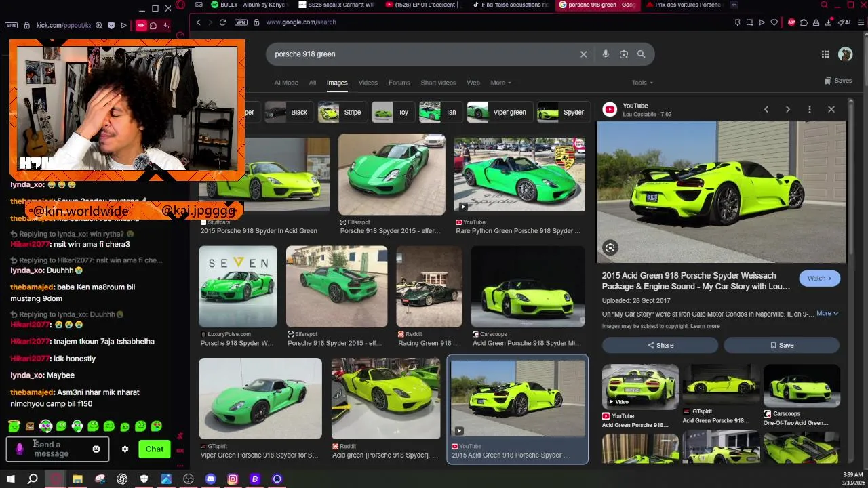This screenshot has height=488, width=868.
Task: Open the preview panel three-dot options
Action: pyautogui.click(x=809, y=109)
